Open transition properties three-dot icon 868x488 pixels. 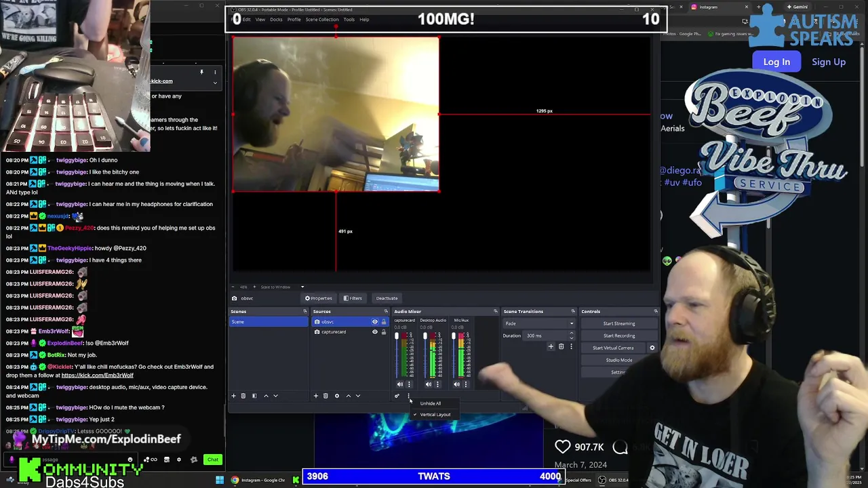pos(571,346)
